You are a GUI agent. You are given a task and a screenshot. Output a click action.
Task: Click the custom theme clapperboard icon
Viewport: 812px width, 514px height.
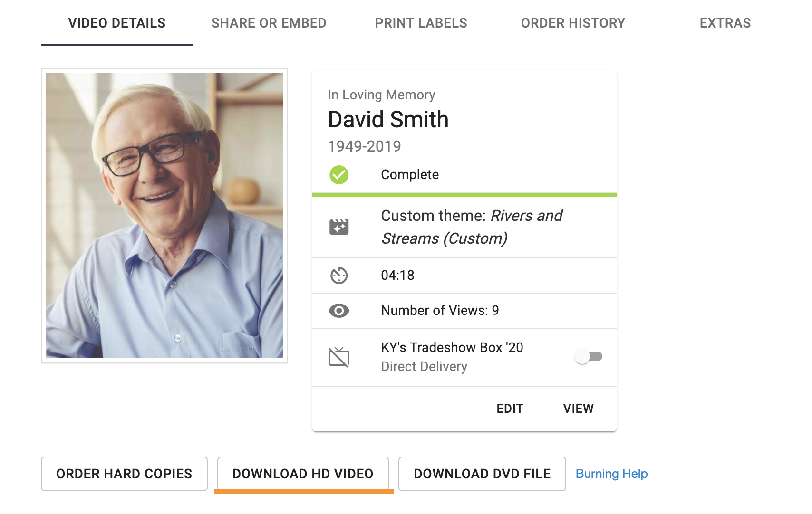[x=339, y=227]
